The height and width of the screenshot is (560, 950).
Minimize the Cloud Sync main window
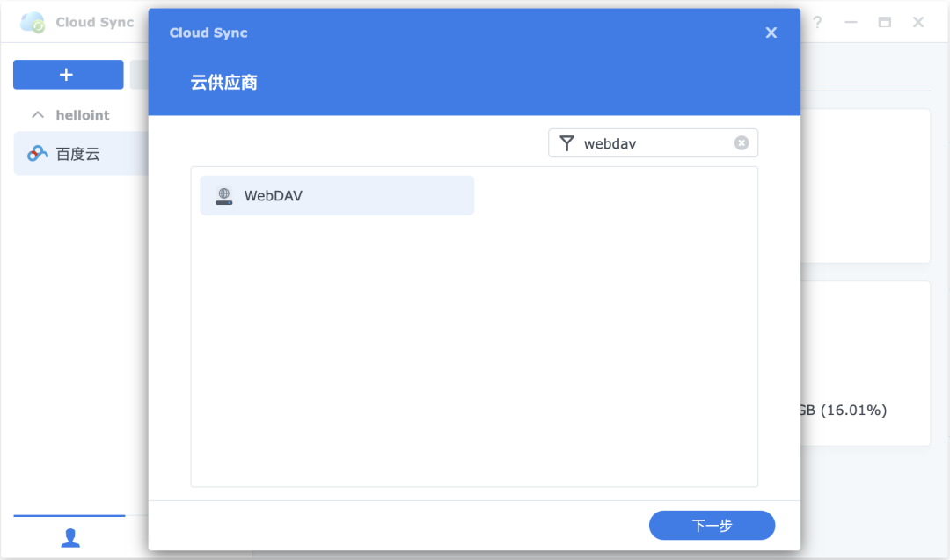click(851, 22)
